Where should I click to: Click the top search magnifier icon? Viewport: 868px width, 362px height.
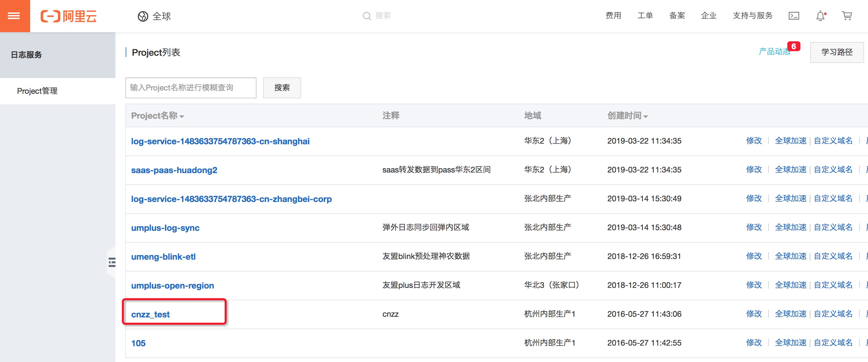[x=367, y=16]
